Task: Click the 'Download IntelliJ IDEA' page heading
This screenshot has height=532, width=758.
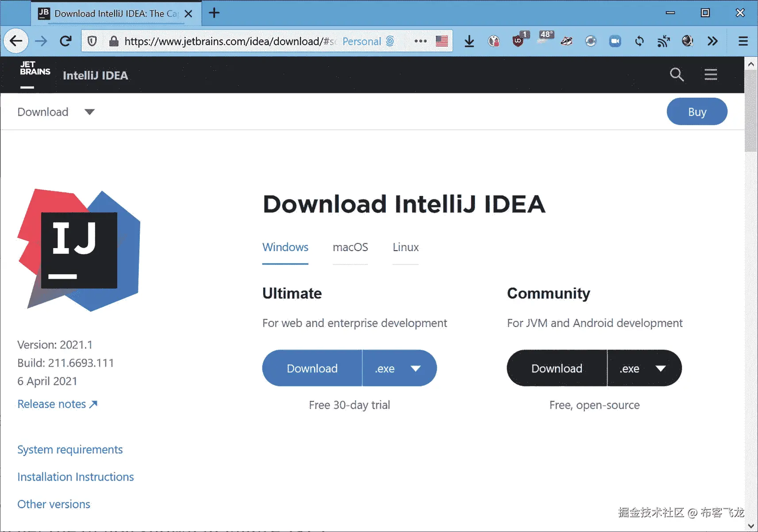Action: point(404,204)
